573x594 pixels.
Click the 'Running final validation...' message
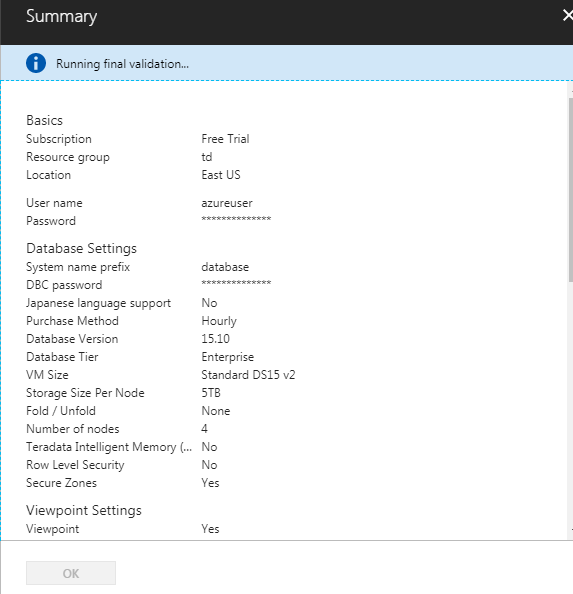[x=122, y=64]
